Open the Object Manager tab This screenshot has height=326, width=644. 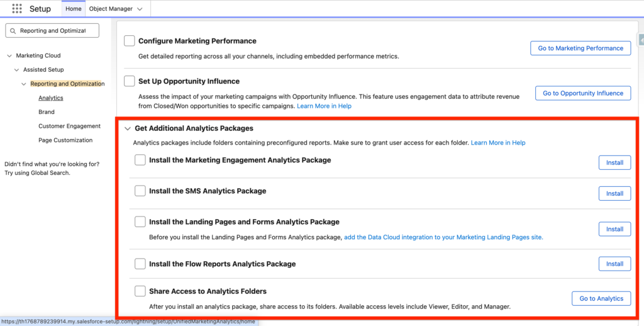click(x=111, y=9)
